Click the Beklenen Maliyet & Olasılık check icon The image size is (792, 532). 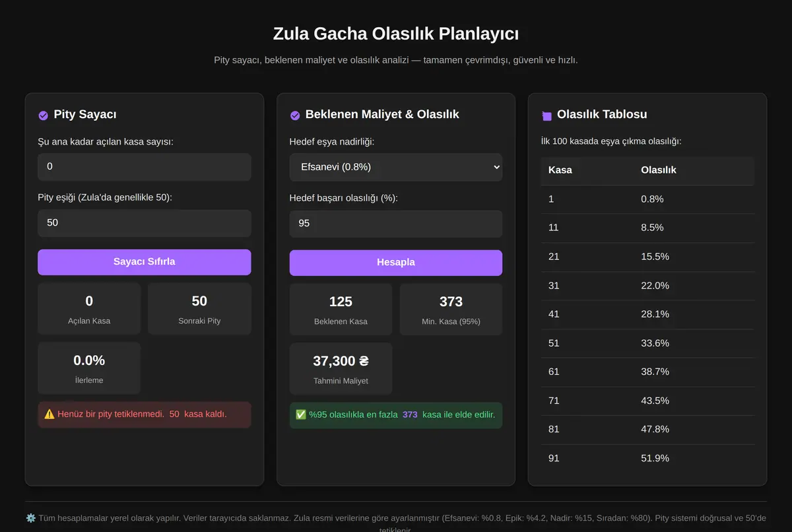295,116
